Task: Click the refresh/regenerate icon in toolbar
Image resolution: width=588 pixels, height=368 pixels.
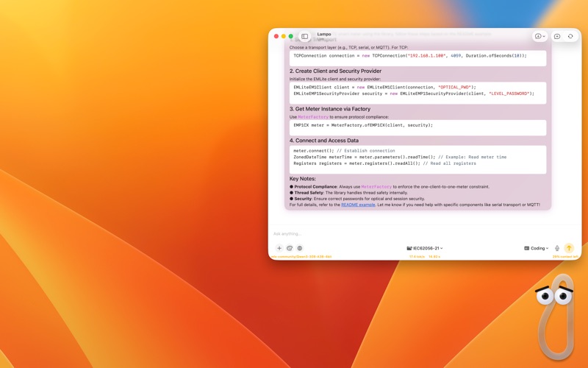Action: [x=570, y=36]
